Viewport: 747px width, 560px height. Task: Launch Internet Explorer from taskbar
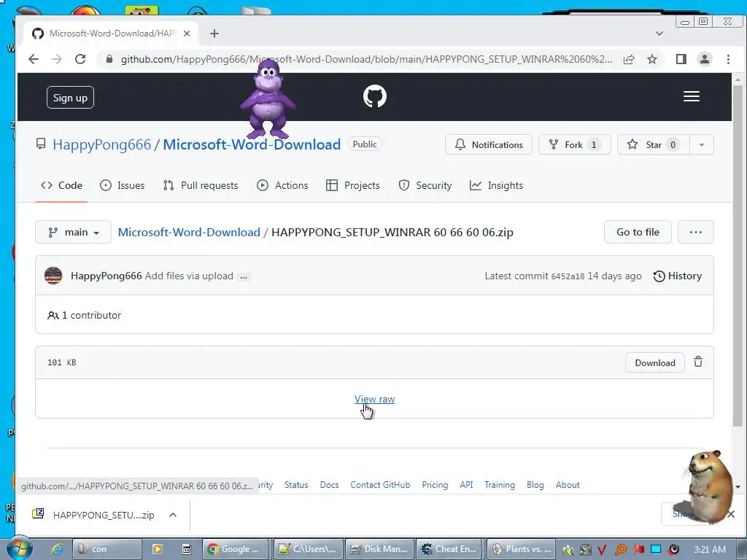57,549
